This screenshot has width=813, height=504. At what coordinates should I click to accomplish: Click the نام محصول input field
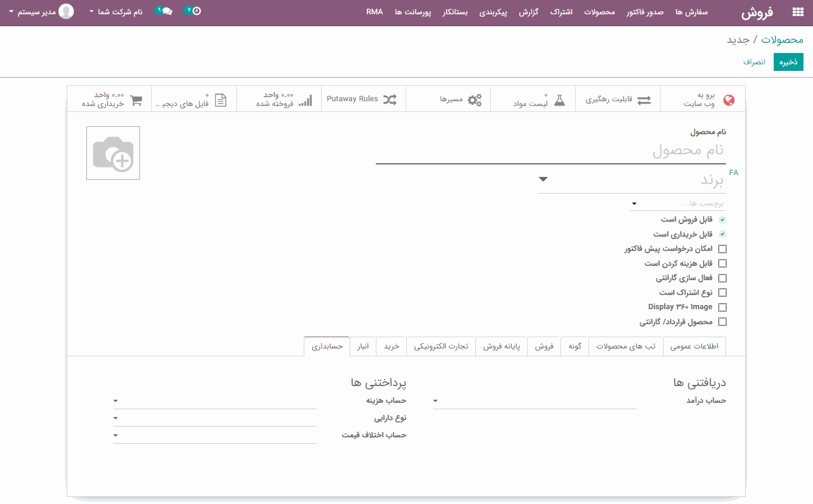click(548, 152)
